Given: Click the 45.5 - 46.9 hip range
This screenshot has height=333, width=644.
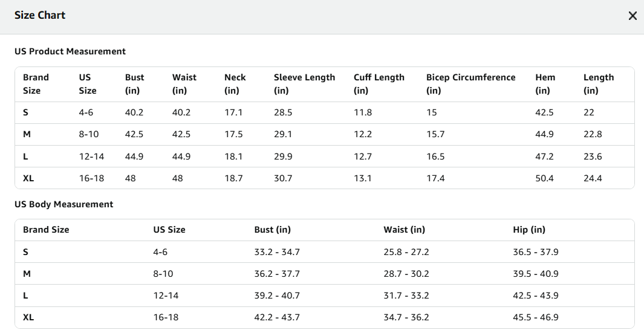Looking at the screenshot, I should 536,317.
